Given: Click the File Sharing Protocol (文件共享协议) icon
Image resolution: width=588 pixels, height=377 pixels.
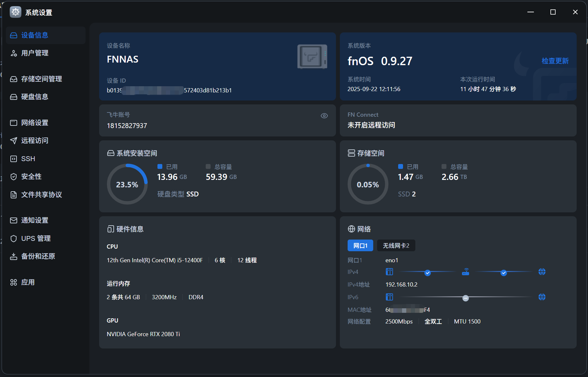Looking at the screenshot, I should [14, 195].
